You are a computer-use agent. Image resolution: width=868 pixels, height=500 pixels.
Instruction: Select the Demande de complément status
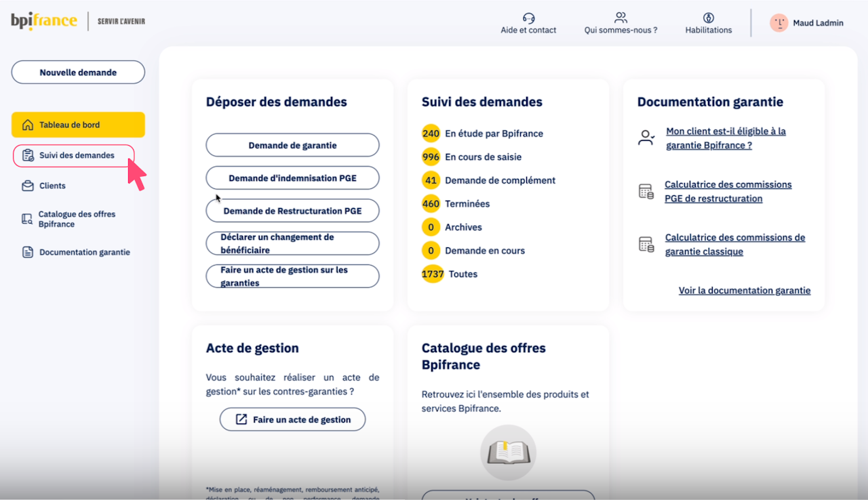click(x=500, y=180)
